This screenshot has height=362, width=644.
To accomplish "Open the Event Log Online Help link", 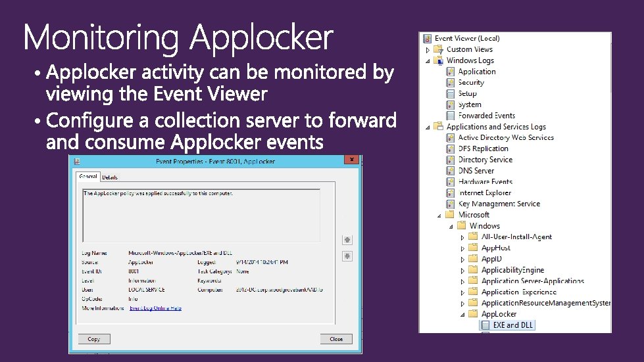I will (x=155, y=308).
